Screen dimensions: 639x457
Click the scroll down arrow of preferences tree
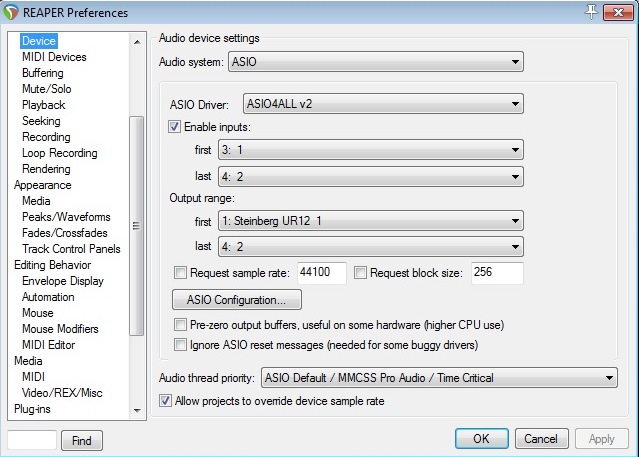(x=137, y=410)
